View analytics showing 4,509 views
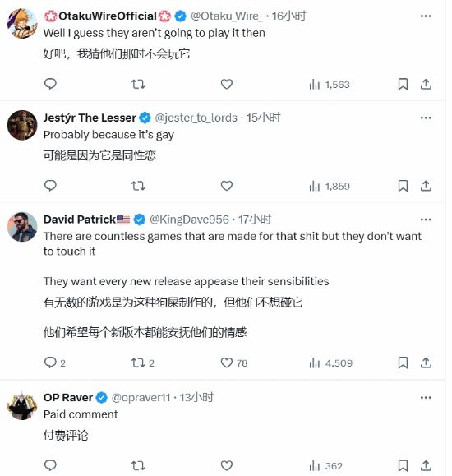452x476 pixels. pyautogui.click(x=330, y=363)
